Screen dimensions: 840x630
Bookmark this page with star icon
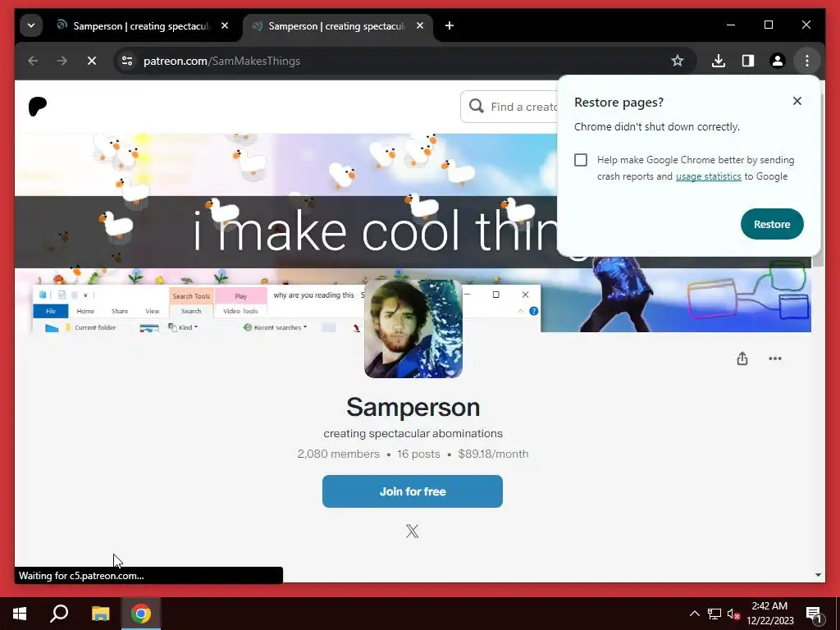point(678,61)
